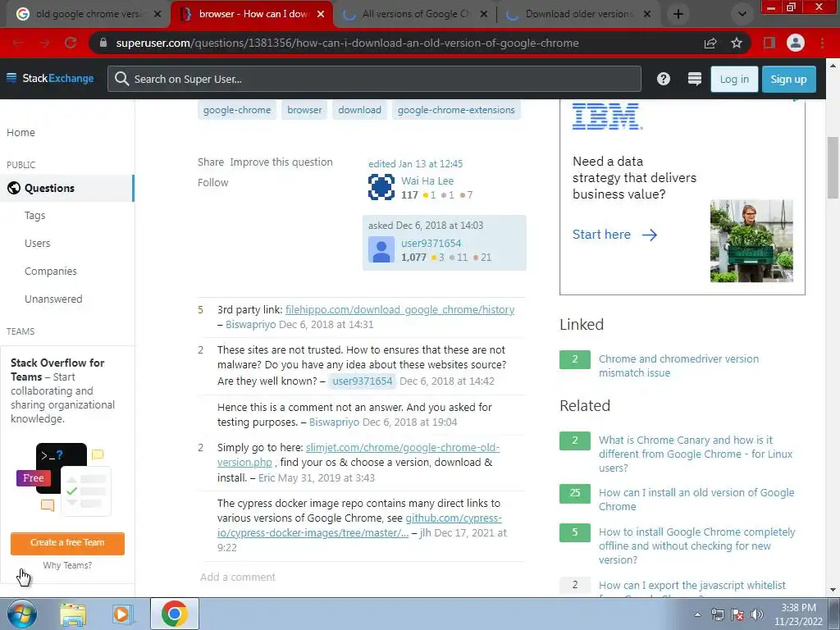Open the site switcher stack icon
Viewport: 840px width, 630px height.
tap(694, 79)
